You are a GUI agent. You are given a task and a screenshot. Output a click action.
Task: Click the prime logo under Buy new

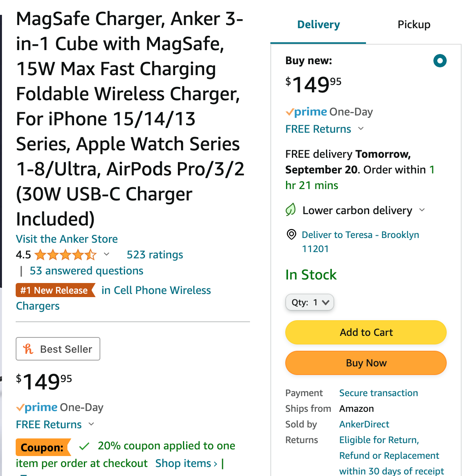[x=306, y=112]
